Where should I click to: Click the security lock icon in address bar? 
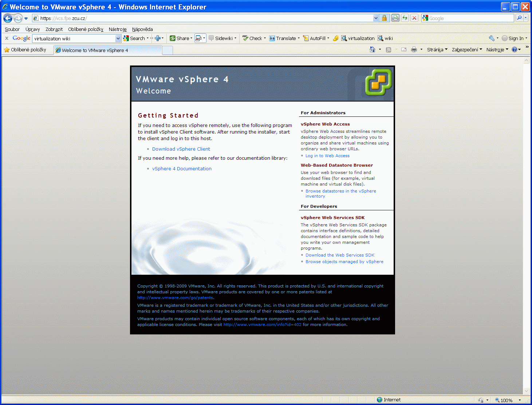[384, 18]
